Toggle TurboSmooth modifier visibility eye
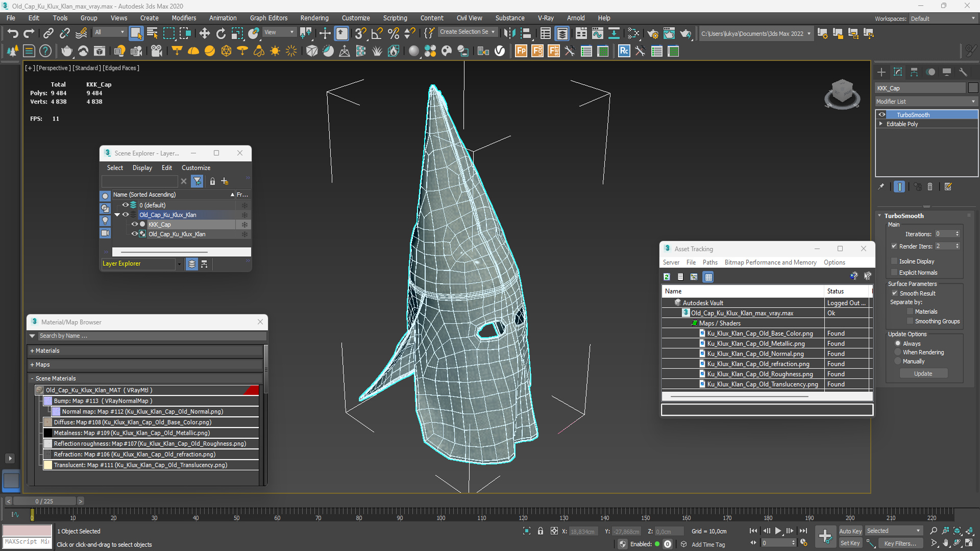 (x=882, y=115)
